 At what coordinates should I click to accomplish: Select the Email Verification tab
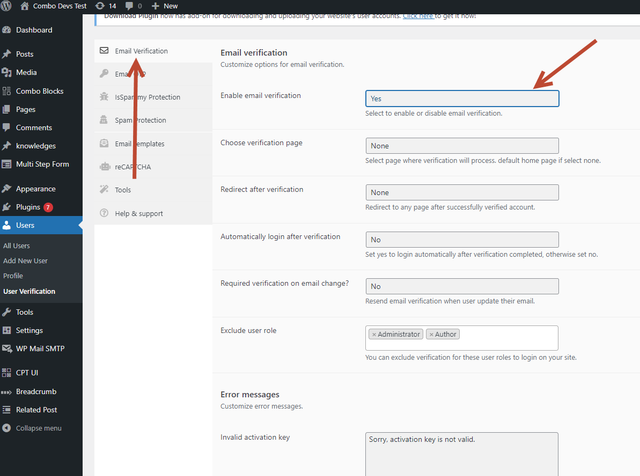(x=153, y=51)
